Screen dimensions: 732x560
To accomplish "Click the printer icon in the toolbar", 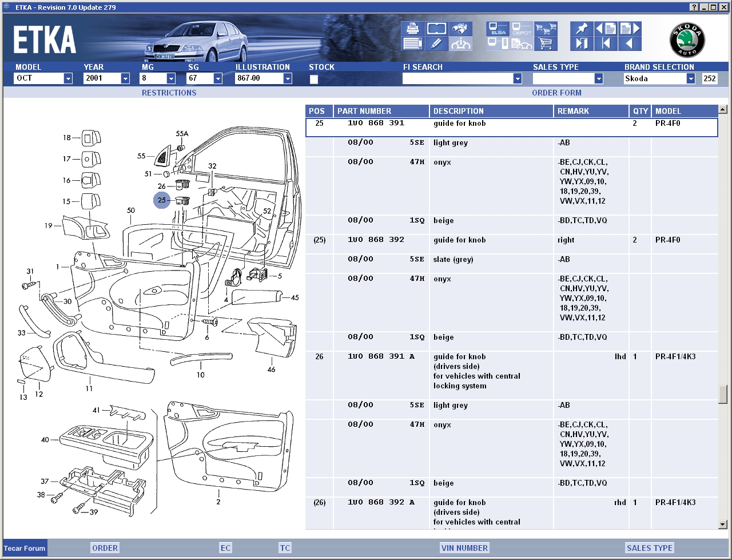I will point(412,29).
